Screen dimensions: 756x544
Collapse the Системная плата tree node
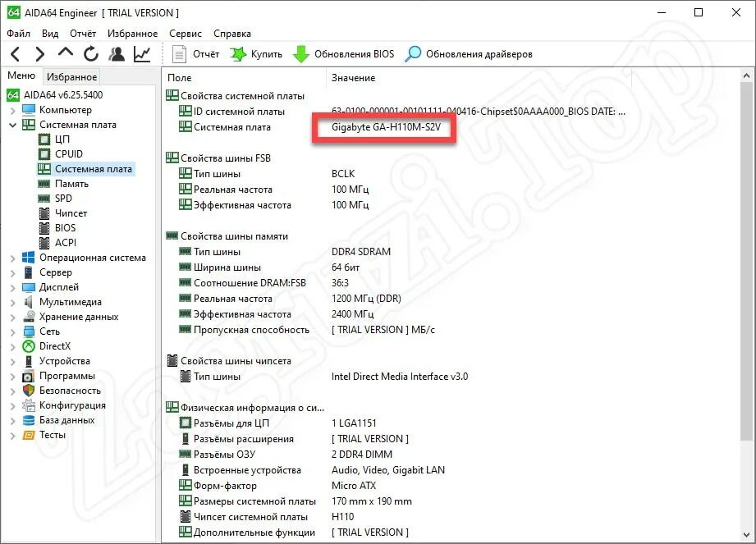click(x=12, y=125)
